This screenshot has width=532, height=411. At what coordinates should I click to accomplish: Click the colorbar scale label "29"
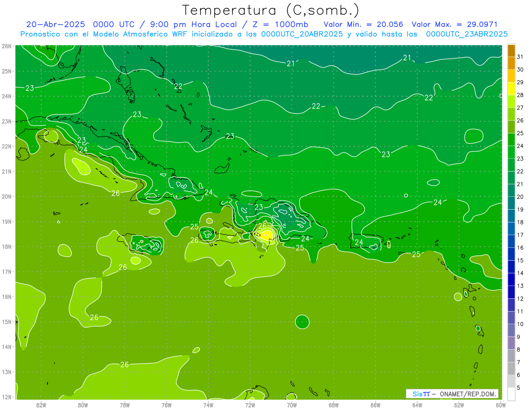[520, 82]
